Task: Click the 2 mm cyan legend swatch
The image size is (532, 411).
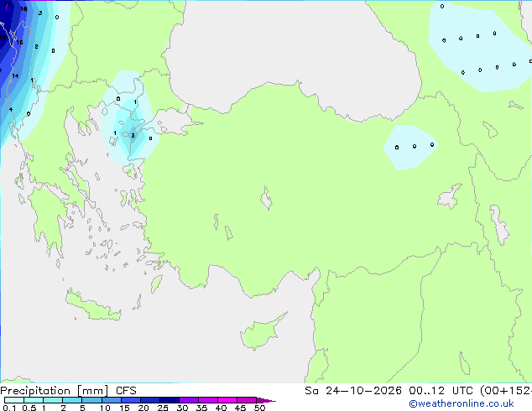Action: pos(72,400)
